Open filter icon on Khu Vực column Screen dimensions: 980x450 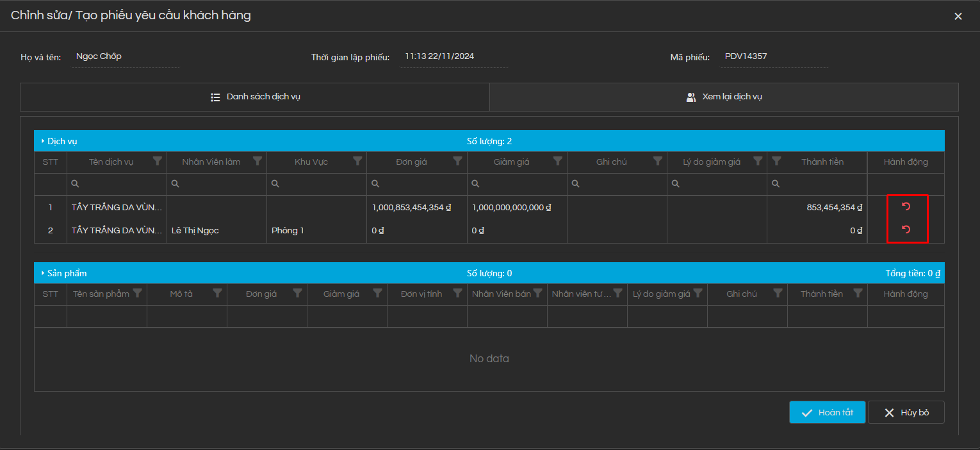[357, 161]
